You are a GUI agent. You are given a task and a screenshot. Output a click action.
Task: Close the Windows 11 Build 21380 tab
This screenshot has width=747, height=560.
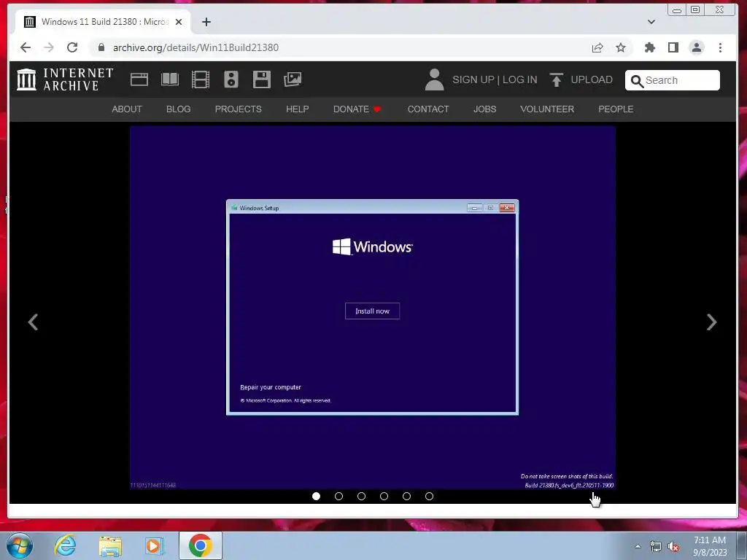pos(179,22)
